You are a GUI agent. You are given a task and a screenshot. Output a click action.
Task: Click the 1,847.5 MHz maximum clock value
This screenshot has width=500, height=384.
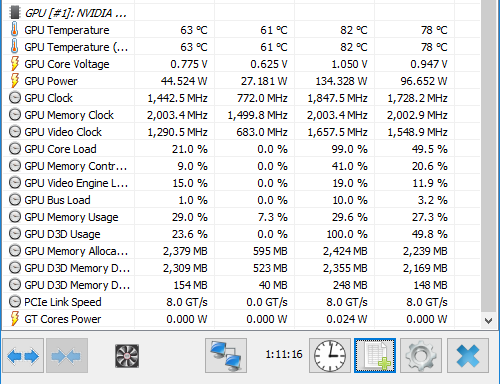[x=337, y=98]
